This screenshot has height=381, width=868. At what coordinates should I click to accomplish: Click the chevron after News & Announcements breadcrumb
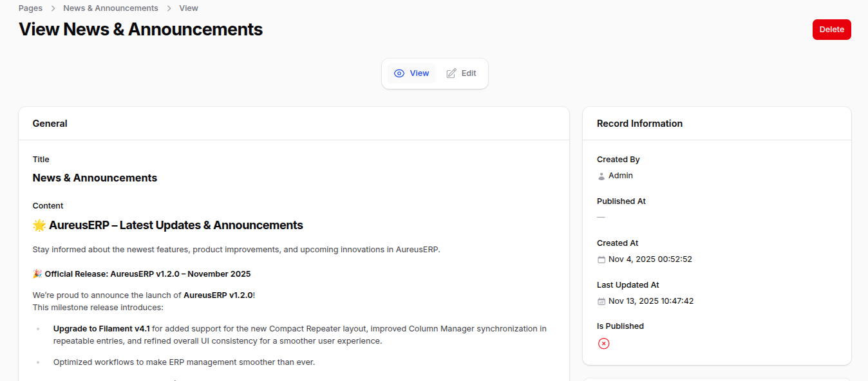[169, 8]
